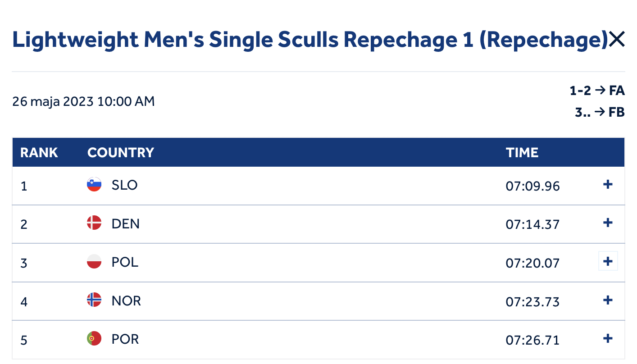This screenshot has height=364, width=637.
Task: Expand the POL row plus icon
Action: pos(608,261)
